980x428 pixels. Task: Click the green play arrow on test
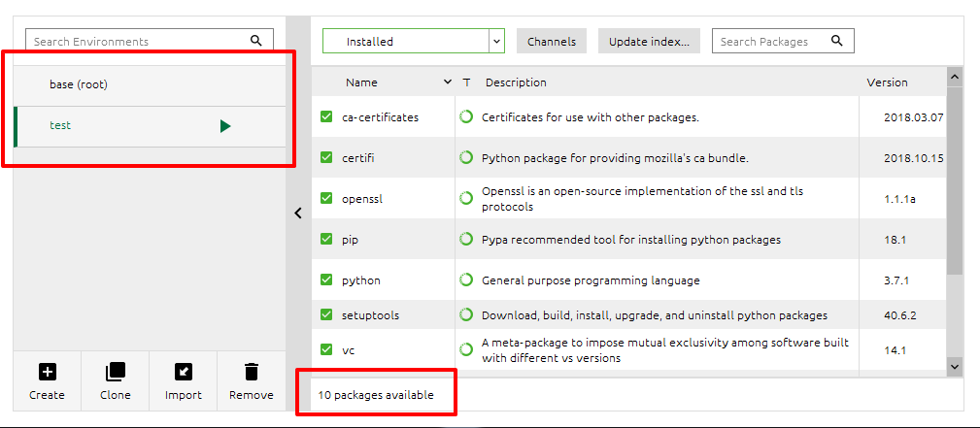(225, 126)
